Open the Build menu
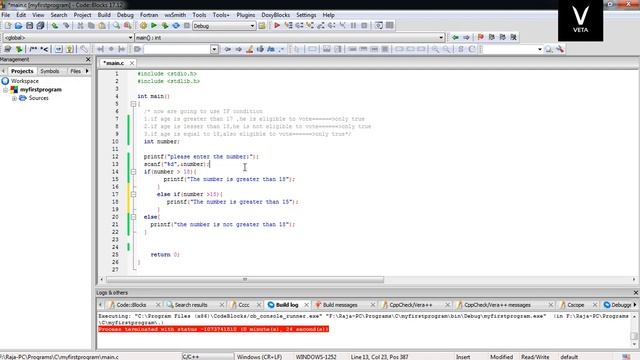The image size is (640, 360). pyautogui.click(x=104, y=15)
